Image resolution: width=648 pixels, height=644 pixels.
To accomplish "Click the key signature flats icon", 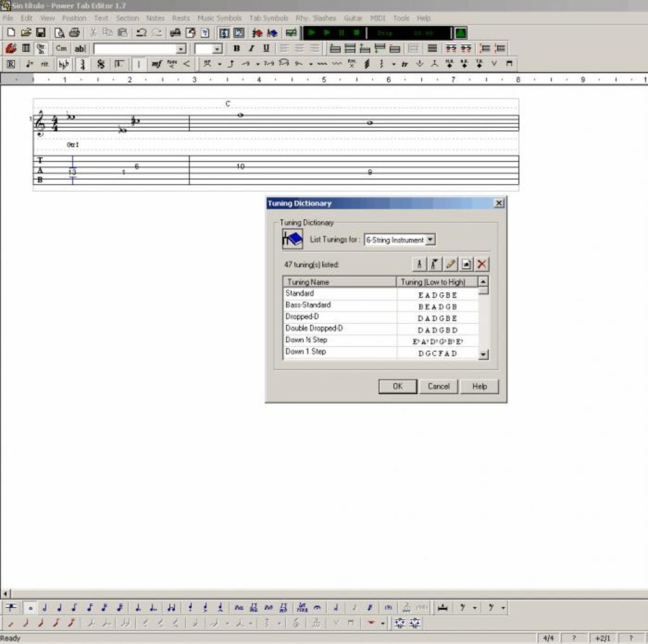I will pos(64,64).
